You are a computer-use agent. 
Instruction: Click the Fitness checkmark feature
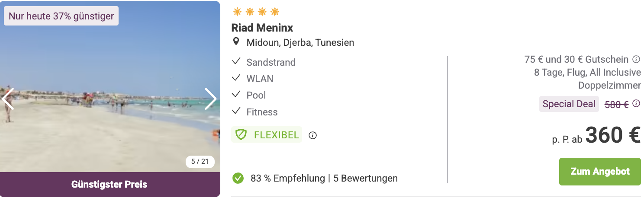(254, 112)
